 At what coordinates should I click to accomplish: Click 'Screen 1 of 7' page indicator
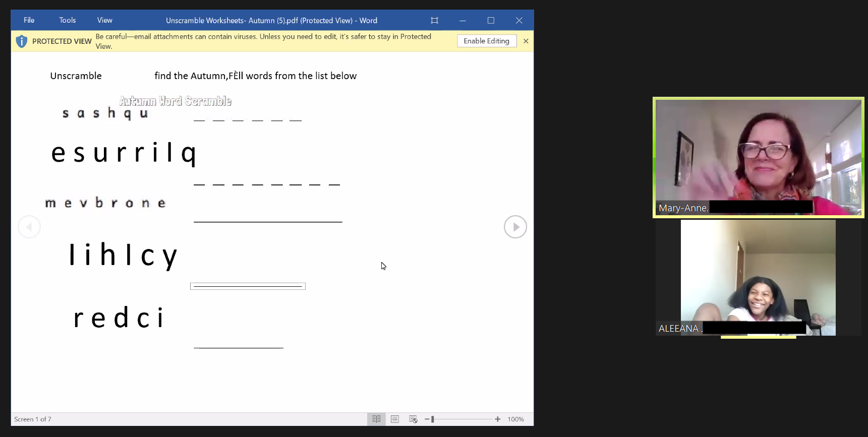[33, 419]
